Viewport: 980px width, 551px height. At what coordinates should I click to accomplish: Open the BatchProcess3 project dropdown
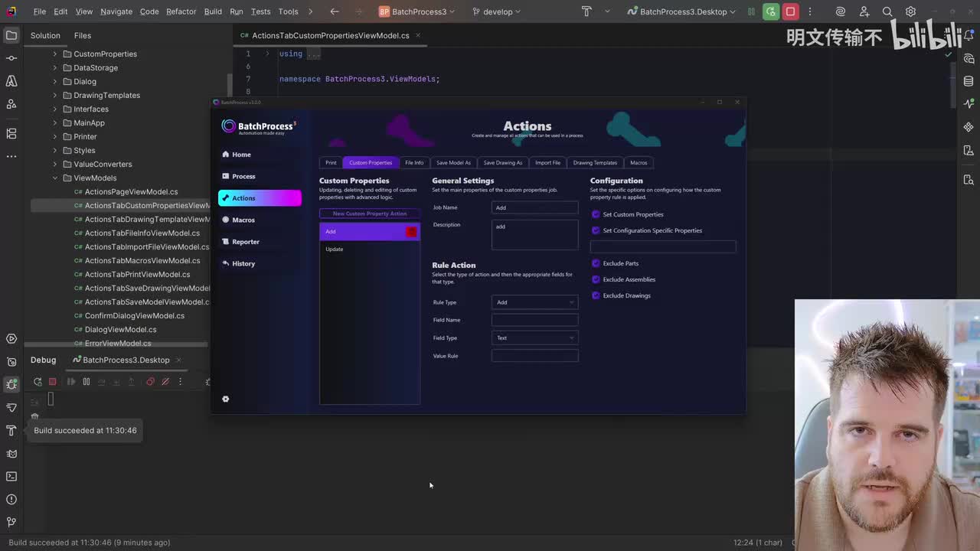(417, 11)
